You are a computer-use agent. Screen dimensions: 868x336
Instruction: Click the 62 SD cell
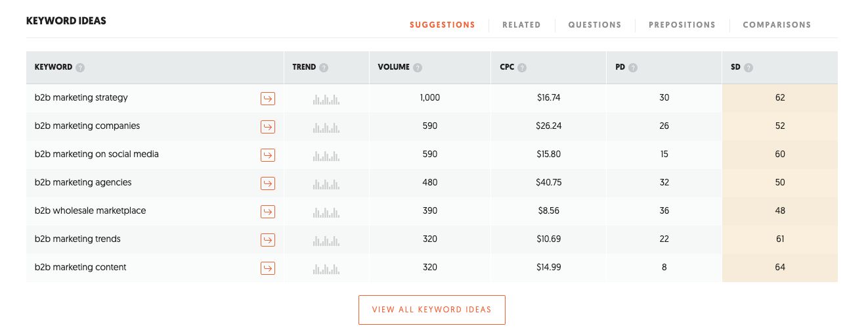pos(779,98)
